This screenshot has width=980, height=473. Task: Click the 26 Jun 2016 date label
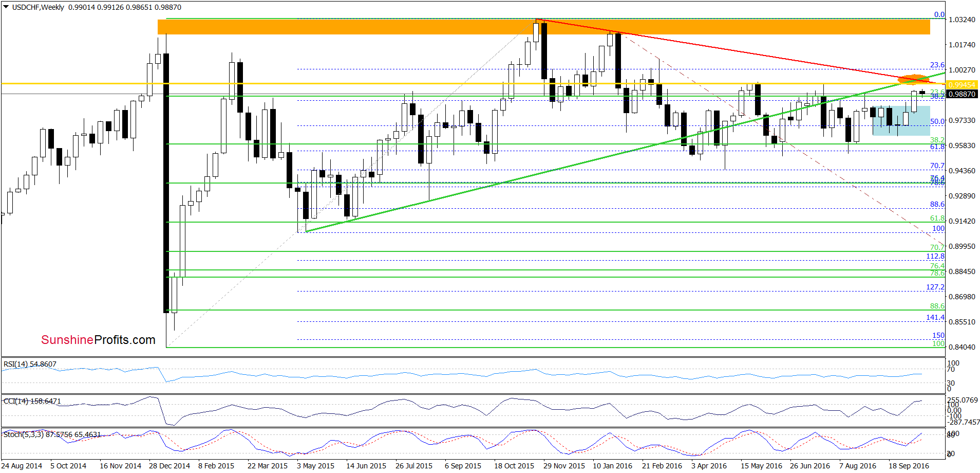(x=810, y=466)
